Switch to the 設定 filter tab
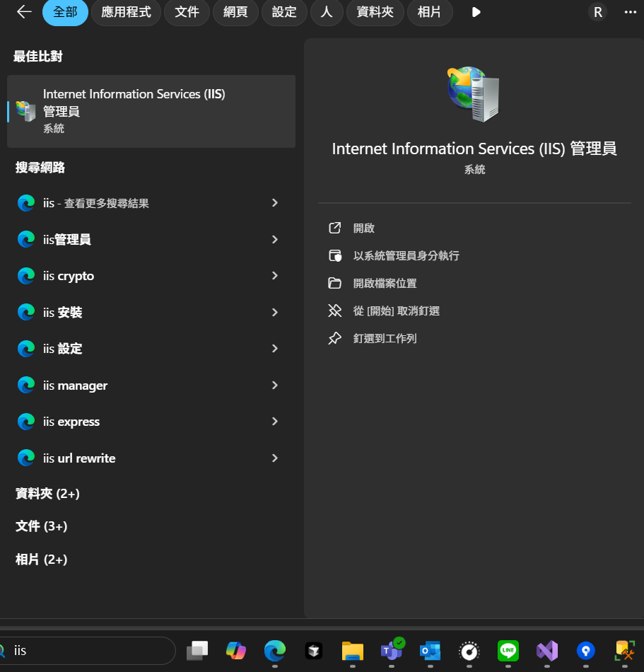 click(x=284, y=12)
